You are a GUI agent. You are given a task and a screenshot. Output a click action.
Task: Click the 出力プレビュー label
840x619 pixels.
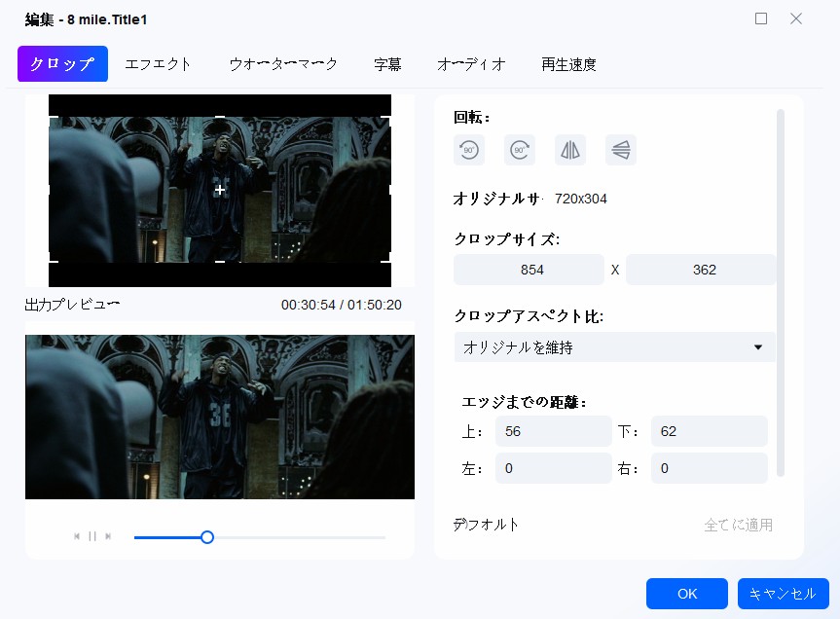point(72,305)
